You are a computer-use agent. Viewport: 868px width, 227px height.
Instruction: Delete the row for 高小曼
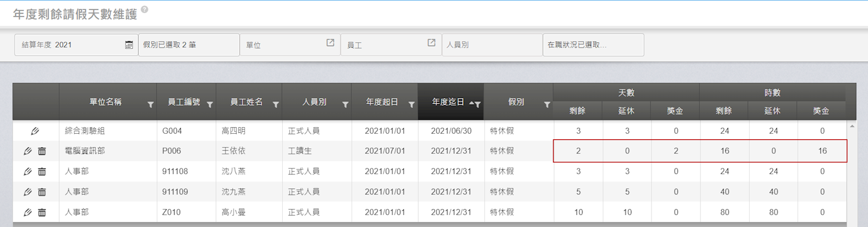42,212
